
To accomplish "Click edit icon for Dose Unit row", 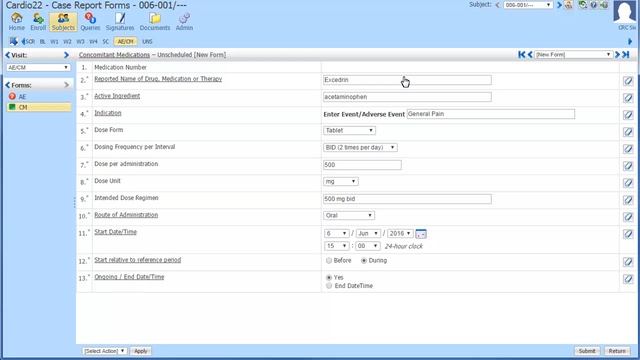I will [x=628, y=183].
